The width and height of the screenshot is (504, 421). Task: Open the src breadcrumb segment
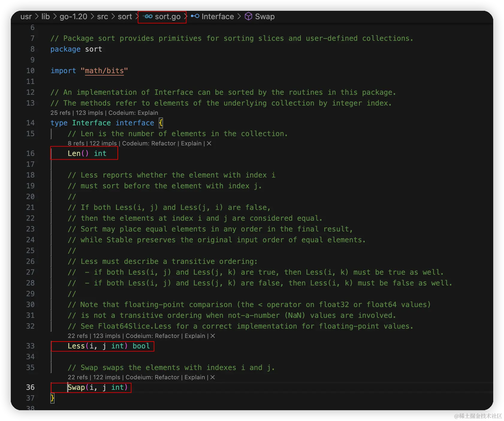[x=102, y=16]
